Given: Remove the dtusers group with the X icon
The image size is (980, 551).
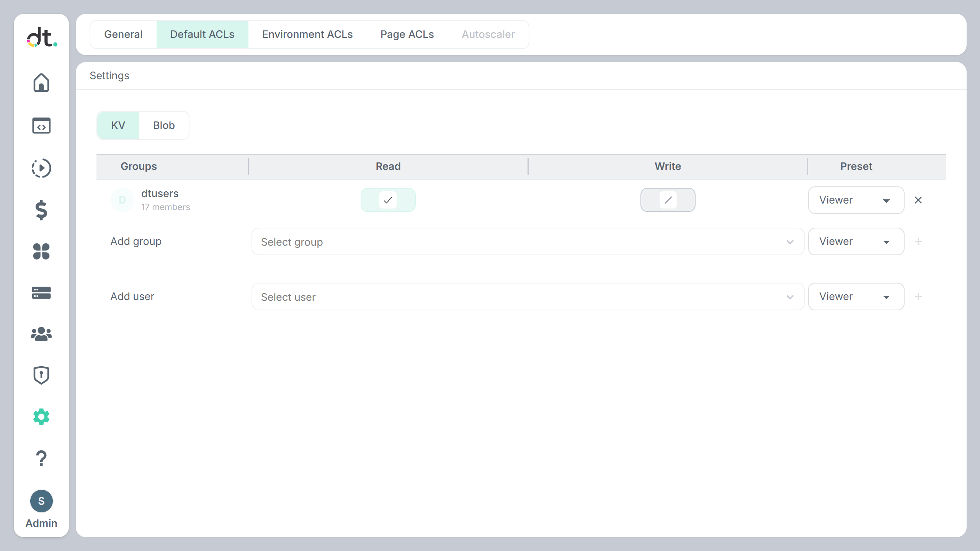Looking at the screenshot, I should click(x=918, y=200).
